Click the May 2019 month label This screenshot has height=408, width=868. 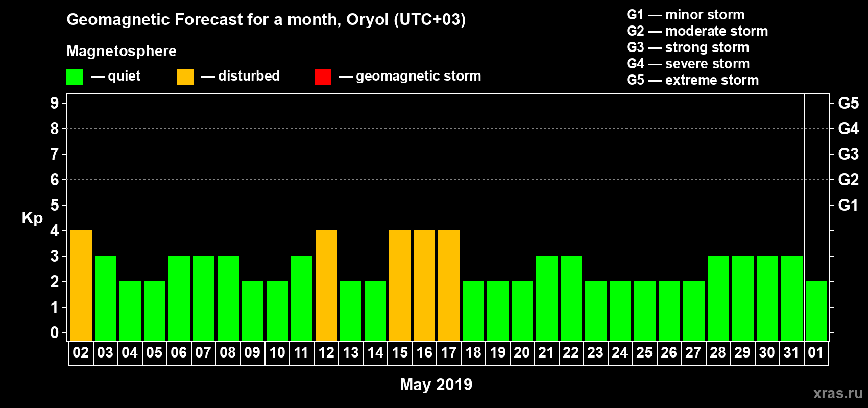tap(436, 385)
